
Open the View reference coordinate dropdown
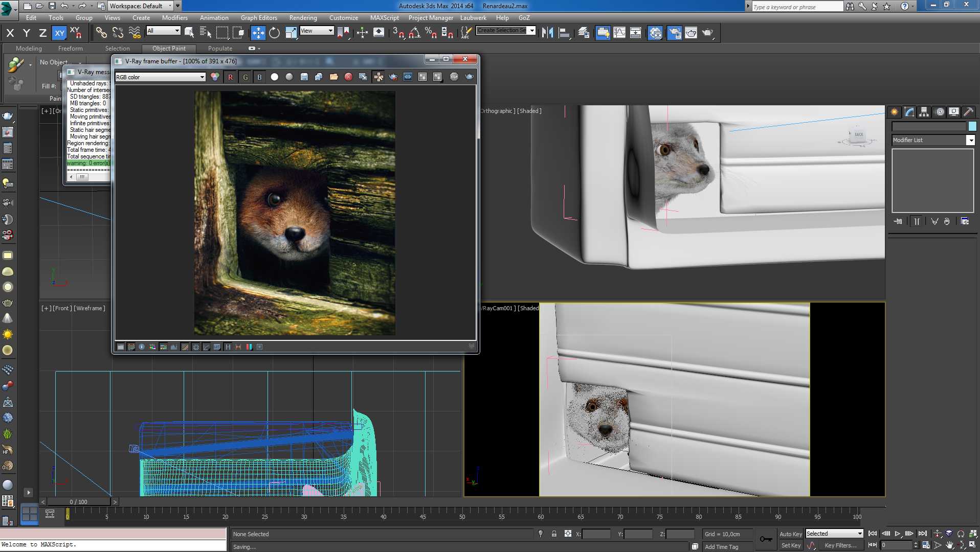point(317,31)
